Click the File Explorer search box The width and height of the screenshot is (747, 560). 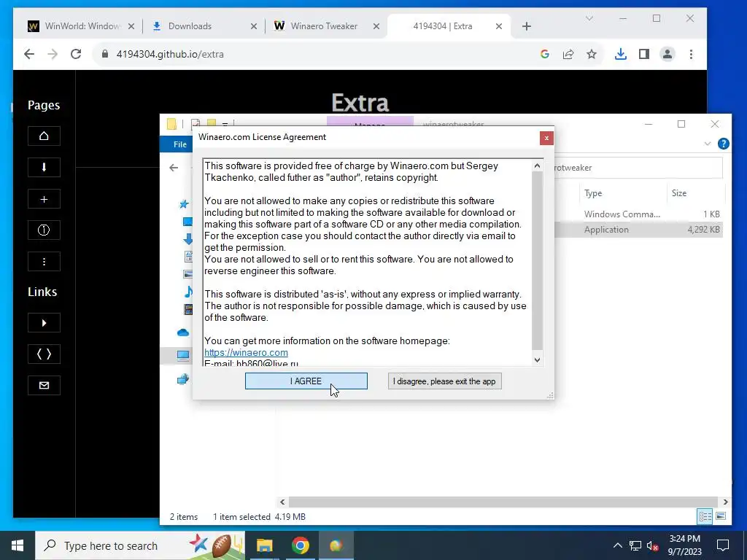[638, 168]
